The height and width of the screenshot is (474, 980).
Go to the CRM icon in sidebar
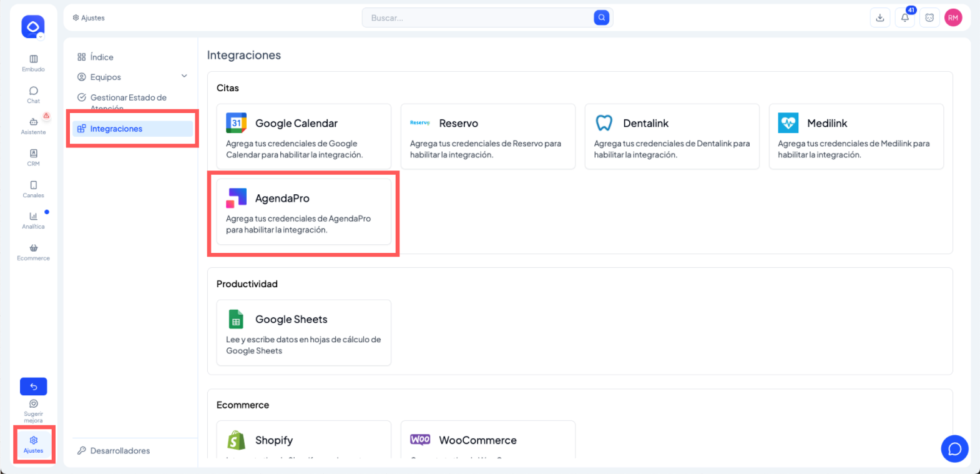click(34, 154)
